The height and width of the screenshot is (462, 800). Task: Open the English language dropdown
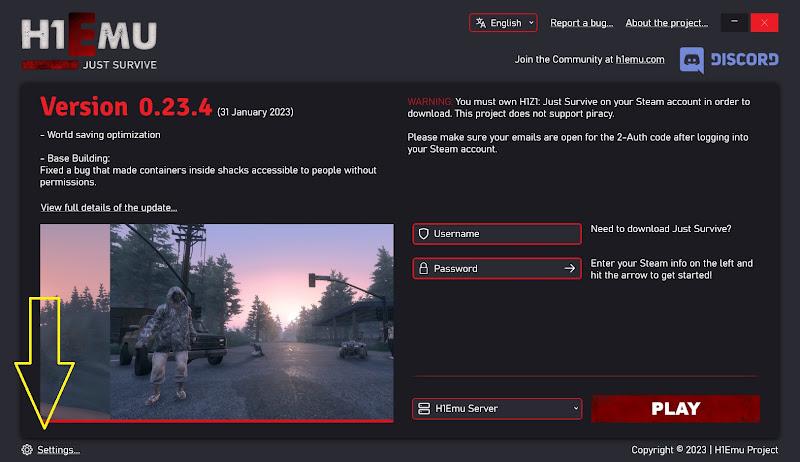(503, 23)
